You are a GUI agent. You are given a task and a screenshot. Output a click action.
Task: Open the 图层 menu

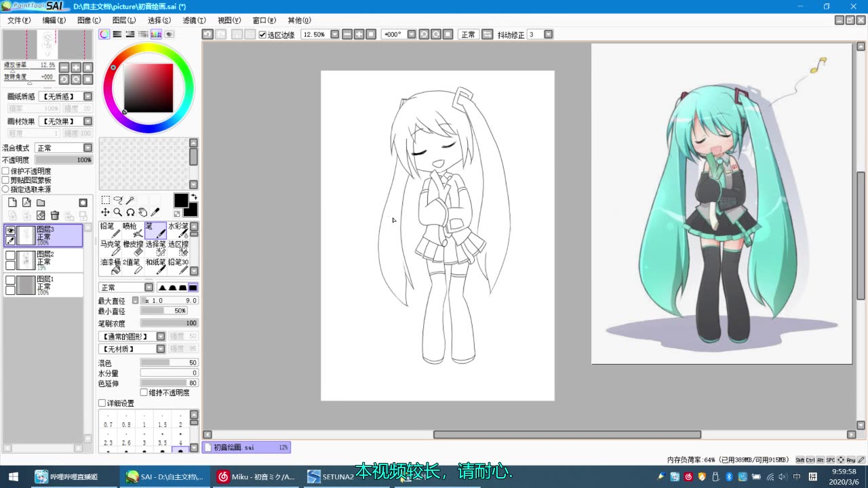124,20
